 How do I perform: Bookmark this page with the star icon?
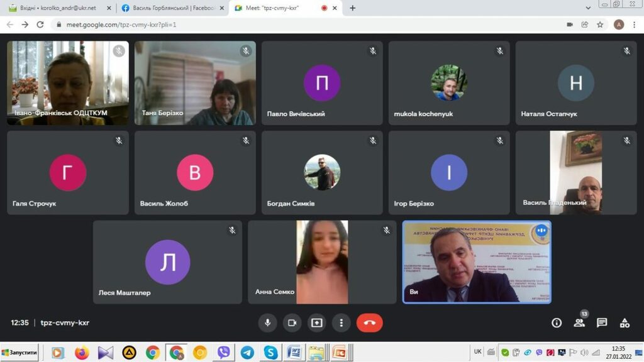click(x=601, y=25)
